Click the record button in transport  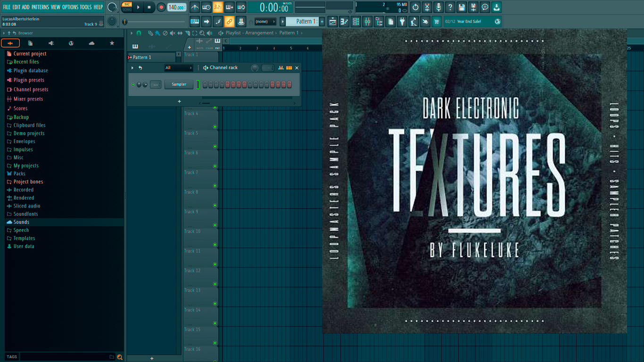pyautogui.click(x=161, y=7)
